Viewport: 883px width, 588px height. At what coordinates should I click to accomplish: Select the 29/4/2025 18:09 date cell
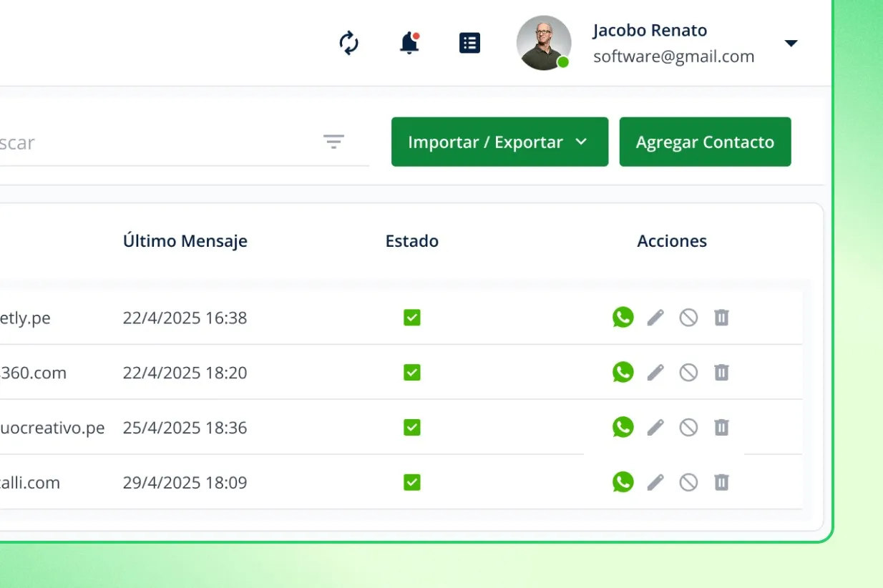pos(185,483)
